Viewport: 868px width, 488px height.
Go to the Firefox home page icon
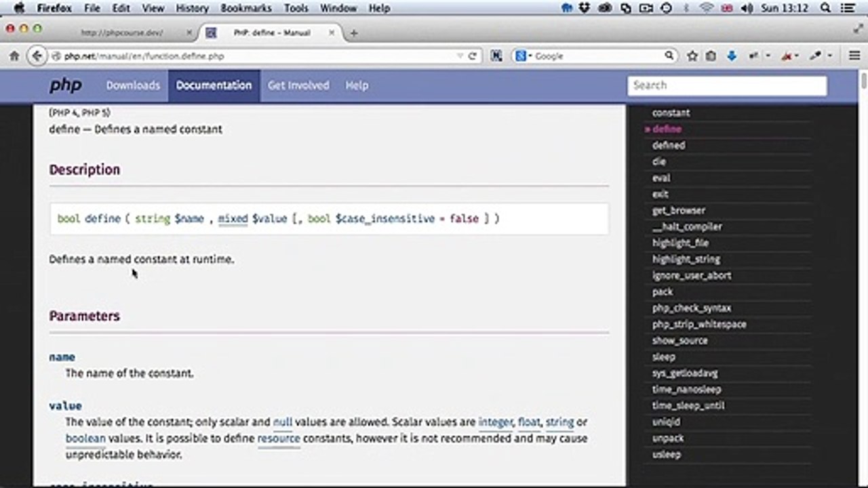[x=14, y=56]
